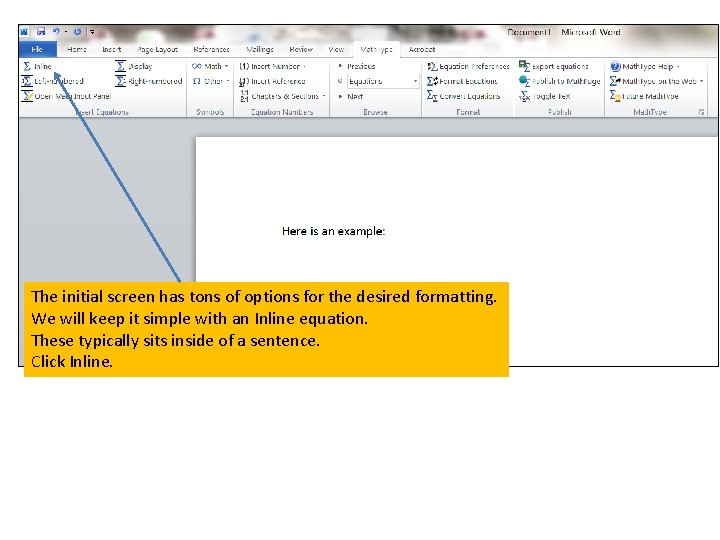This screenshot has width=720, height=540.
Task: Switch to the Acrobat tab
Action: 422,49
